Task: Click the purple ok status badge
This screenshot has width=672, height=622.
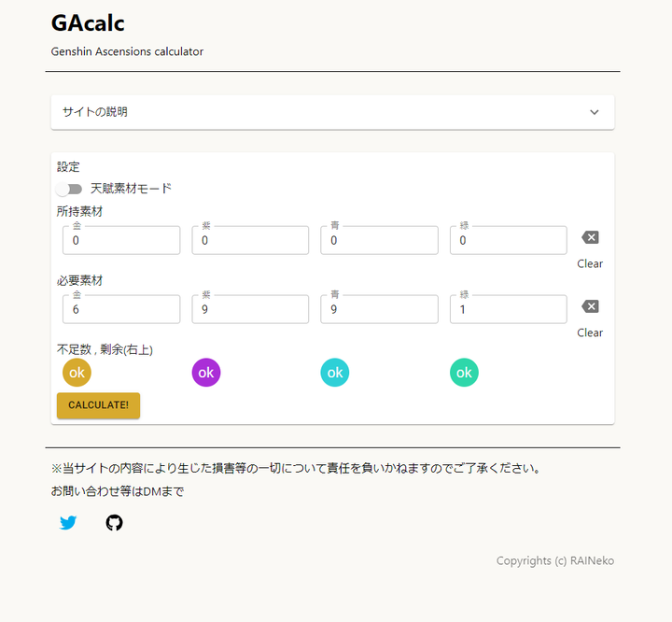Action: [206, 373]
